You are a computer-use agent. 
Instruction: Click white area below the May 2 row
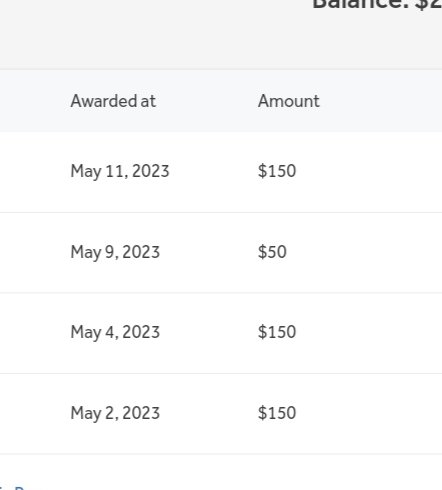coord(221,470)
